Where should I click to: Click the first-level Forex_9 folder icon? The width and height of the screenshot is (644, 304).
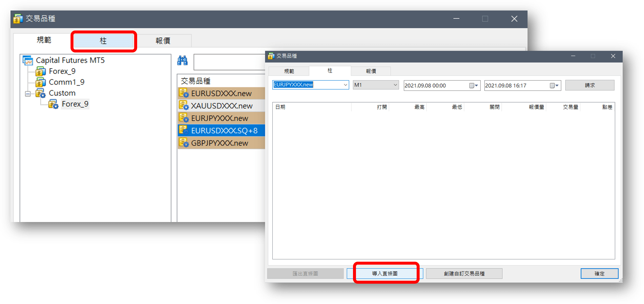point(41,71)
